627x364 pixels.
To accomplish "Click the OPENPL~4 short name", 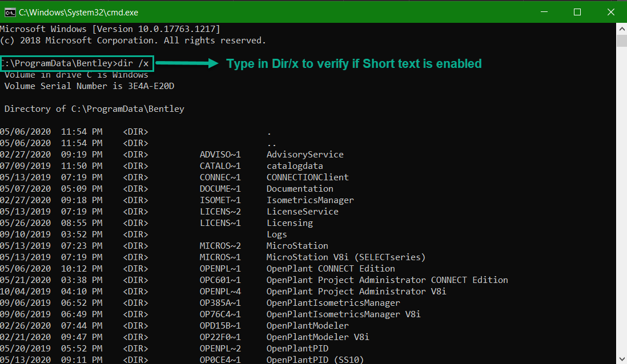I will coord(220,292).
